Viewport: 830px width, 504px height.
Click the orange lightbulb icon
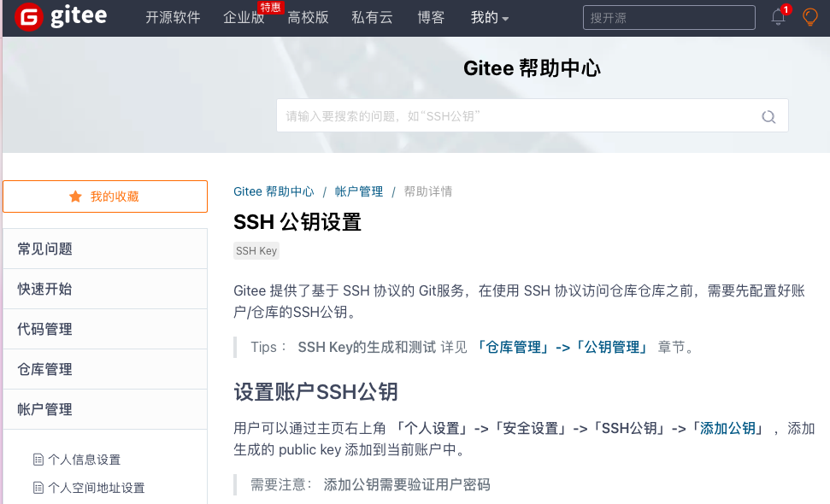809,17
